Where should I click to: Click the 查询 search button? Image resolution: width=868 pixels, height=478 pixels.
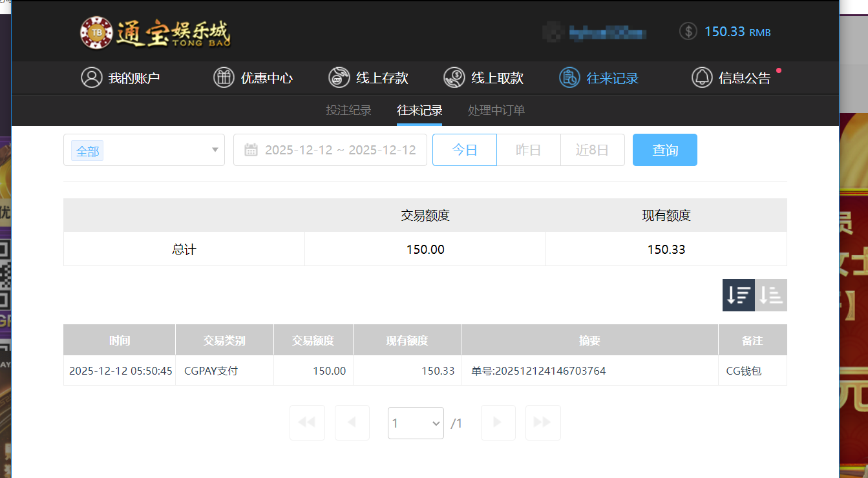664,149
